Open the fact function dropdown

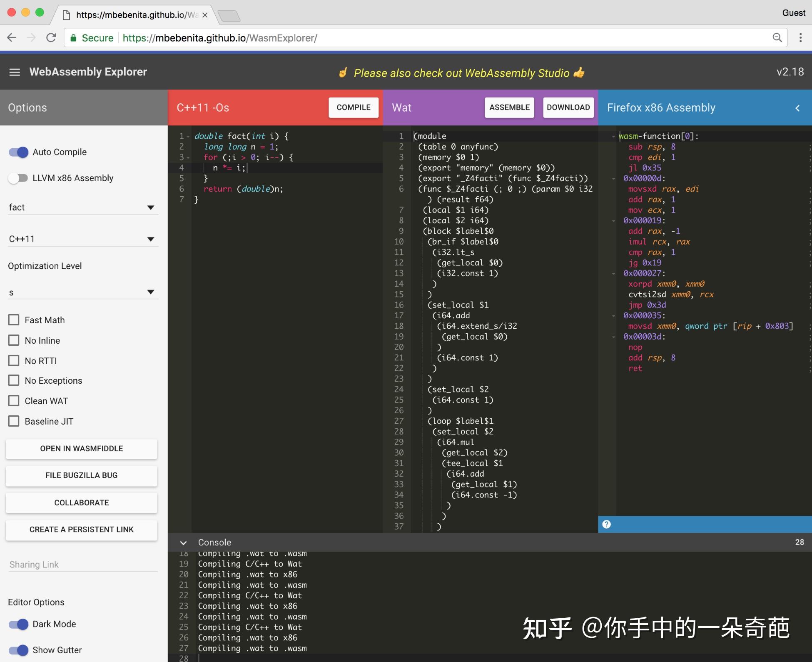(151, 207)
